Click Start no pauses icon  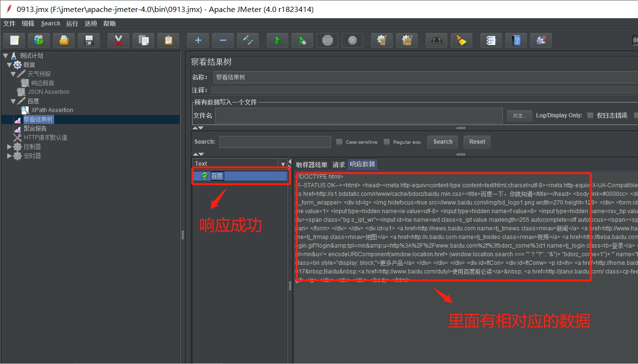(302, 40)
